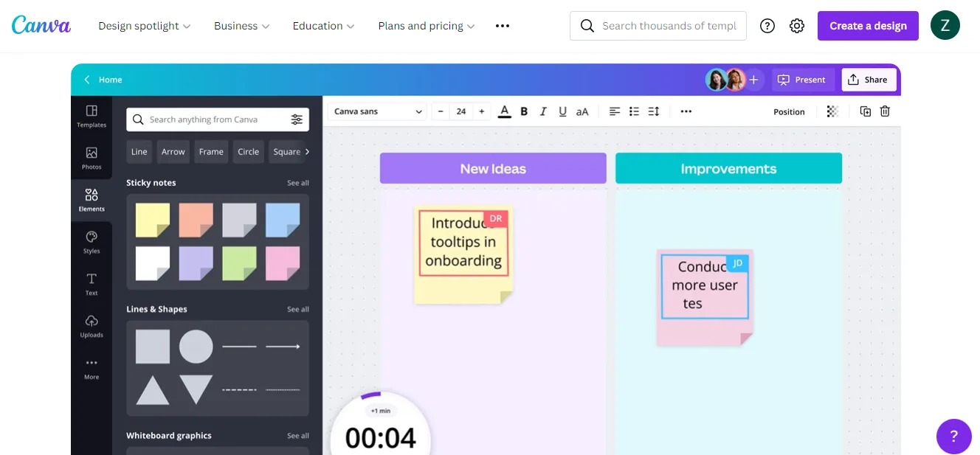Viewport: 980px width, 455px height.
Task: Delete the selected element with trash icon
Action: coord(885,111)
